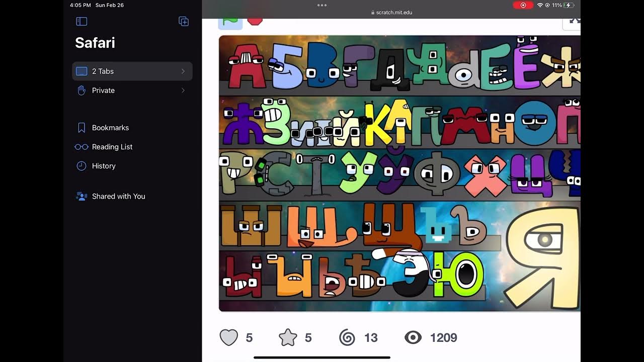Click the red letter А character

coord(248,65)
